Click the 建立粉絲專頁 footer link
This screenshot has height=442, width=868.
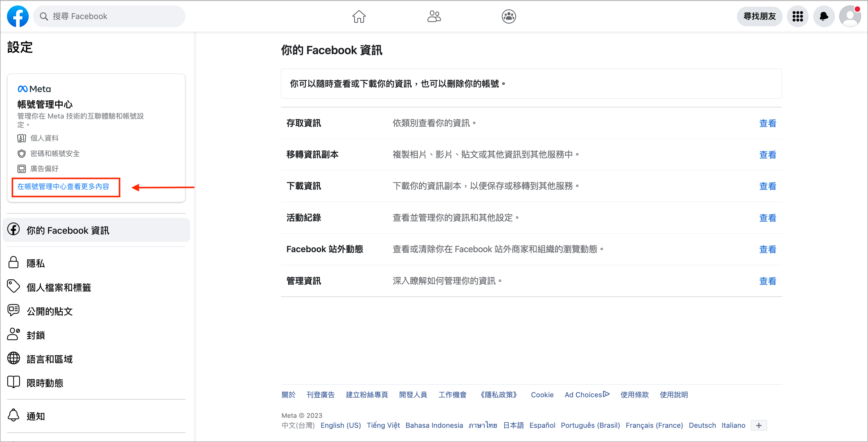pos(367,395)
